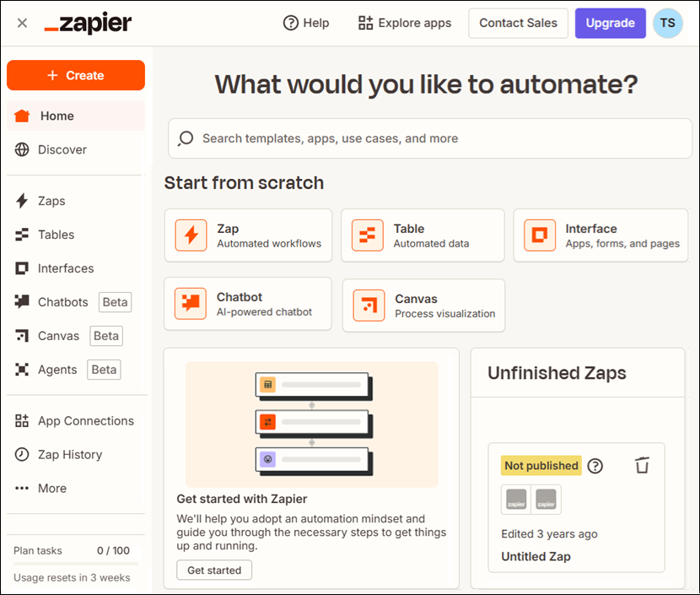
Task: Select Home in the sidebar
Action: 76,116
